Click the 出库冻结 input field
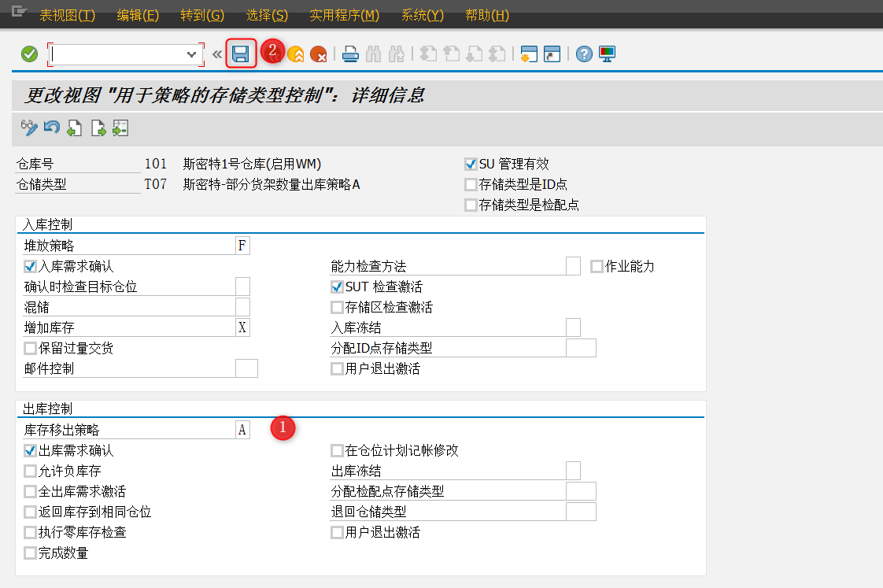The width and height of the screenshot is (883, 588). [x=573, y=470]
